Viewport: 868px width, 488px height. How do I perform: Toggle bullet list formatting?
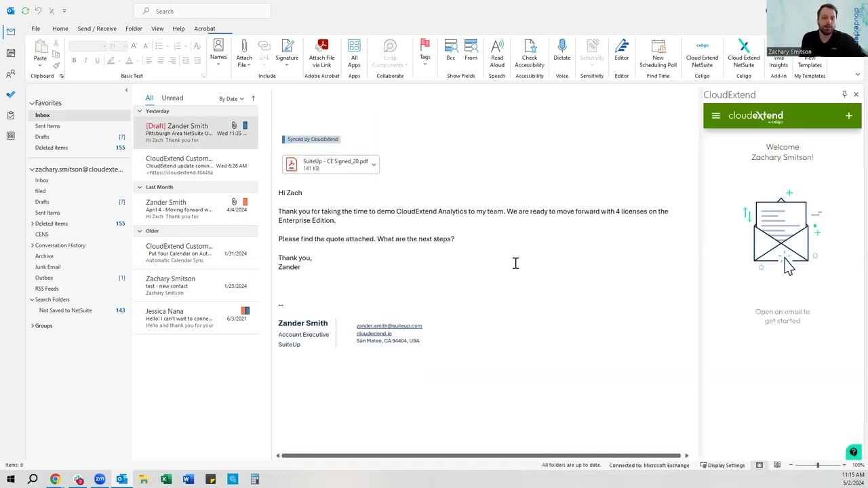pos(158,45)
